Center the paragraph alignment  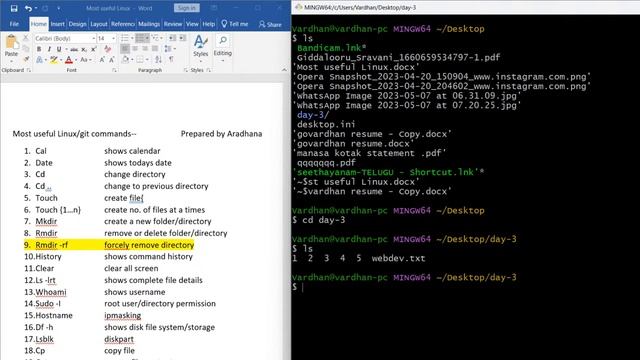click(x=135, y=49)
